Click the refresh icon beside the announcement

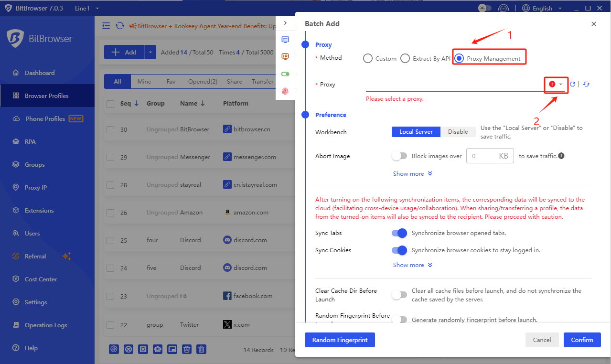coord(120,26)
